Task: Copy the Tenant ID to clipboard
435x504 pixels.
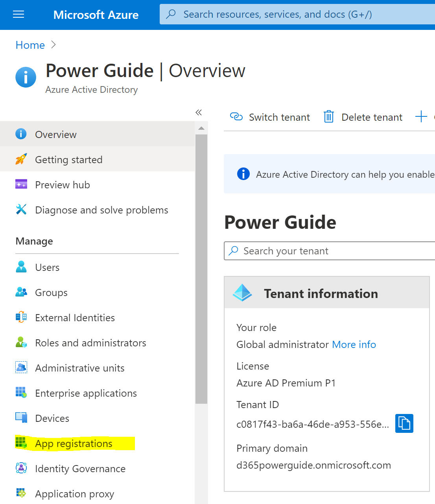Action: tap(404, 423)
